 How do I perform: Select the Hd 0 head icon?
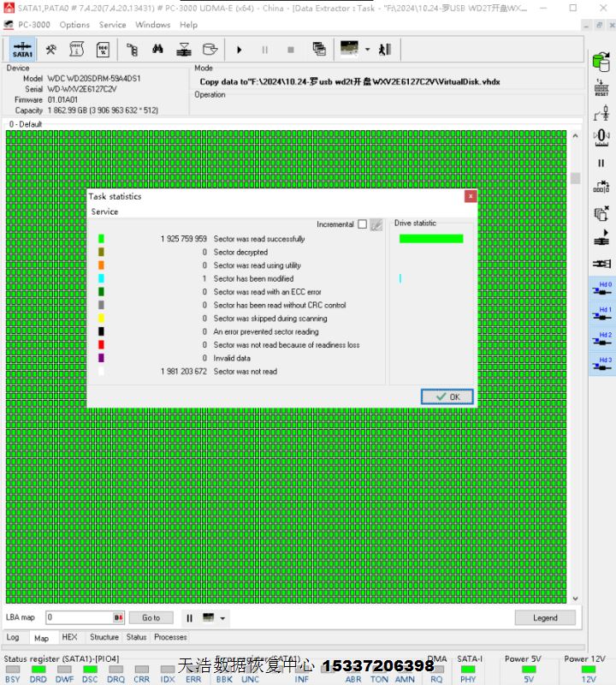pyautogui.click(x=601, y=290)
